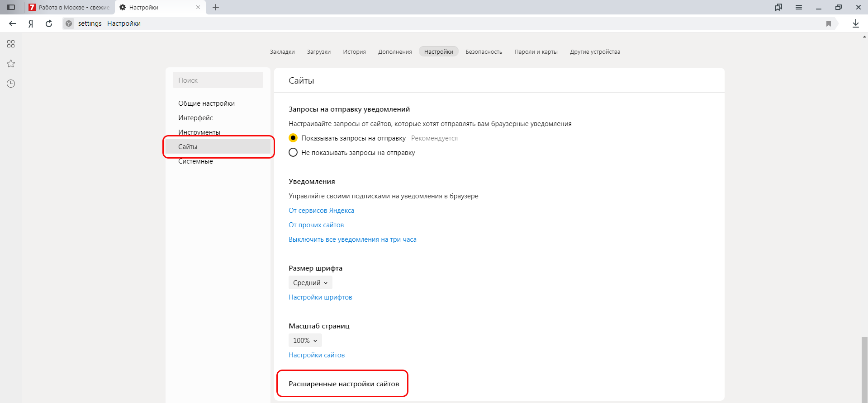868x403 pixels.
Task: Select "Показывать запросы на отправку" radio button
Action: click(293, 138)
